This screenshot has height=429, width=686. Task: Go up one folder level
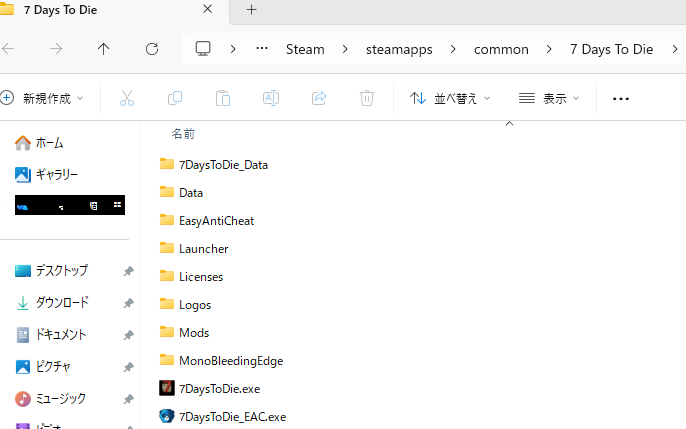104,49
